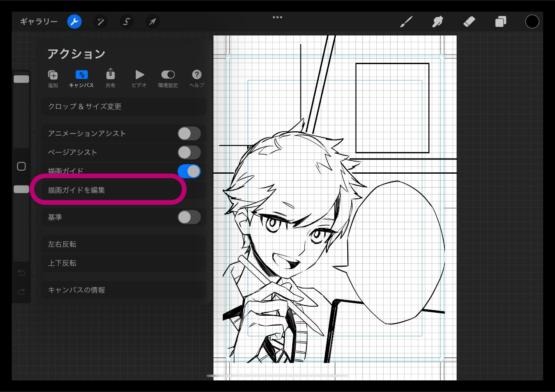Switch to the ヘルプ (Help) tab
The image size is (555, 392).
(x=197, y=79)
